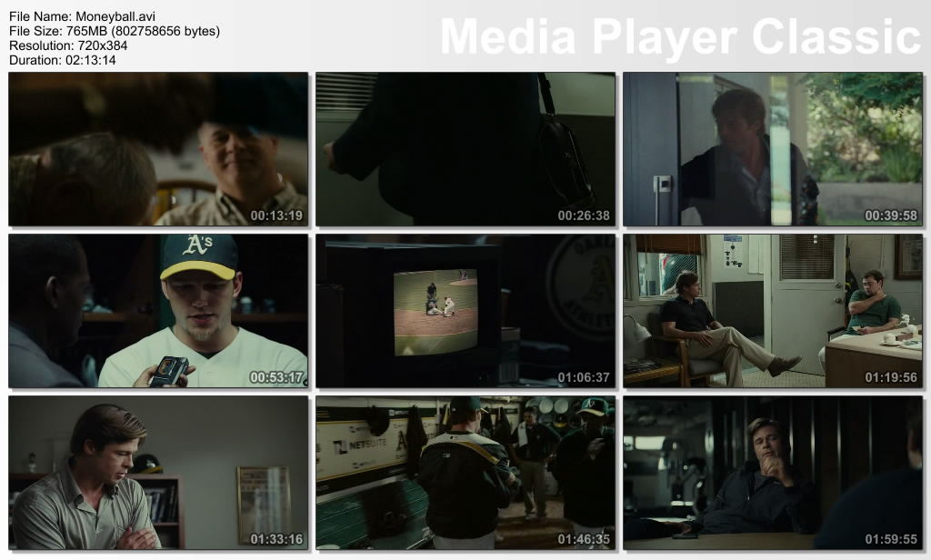Click the 00:13:19 timestamp label
Screen dimensions: 931x560
pos(276,216)
